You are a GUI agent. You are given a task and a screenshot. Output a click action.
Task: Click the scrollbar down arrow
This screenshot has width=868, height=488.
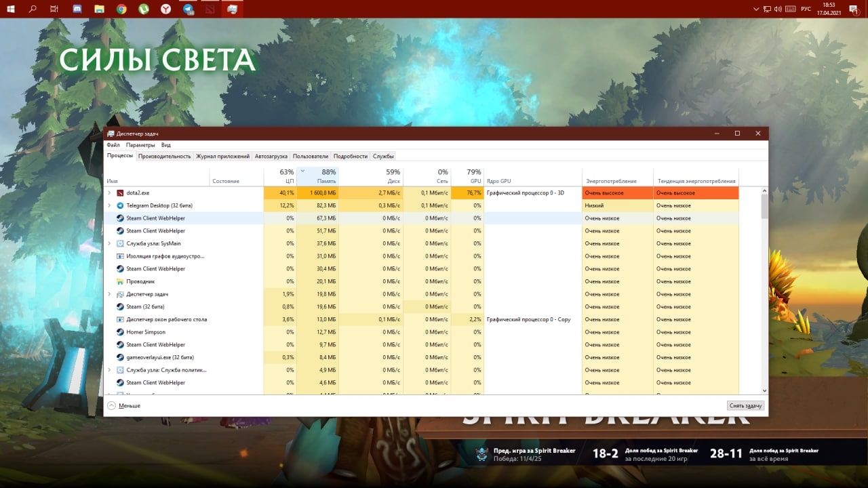[x=765, y=390]
